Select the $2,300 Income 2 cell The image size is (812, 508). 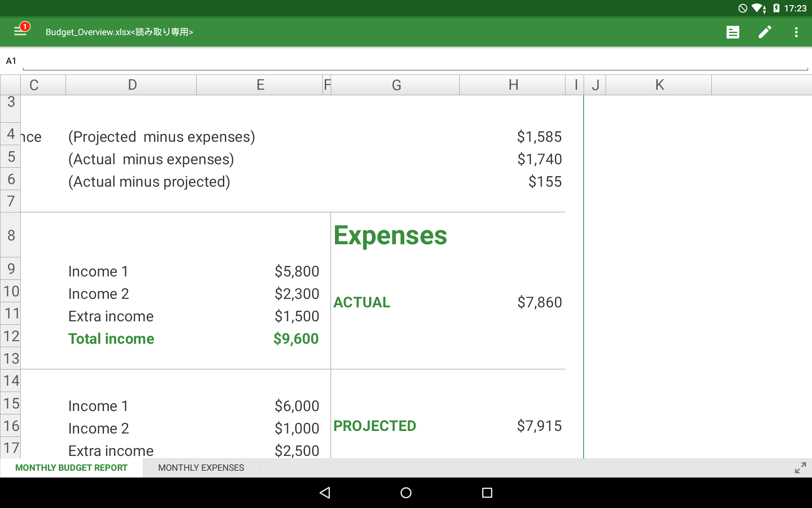pos(296,294)
